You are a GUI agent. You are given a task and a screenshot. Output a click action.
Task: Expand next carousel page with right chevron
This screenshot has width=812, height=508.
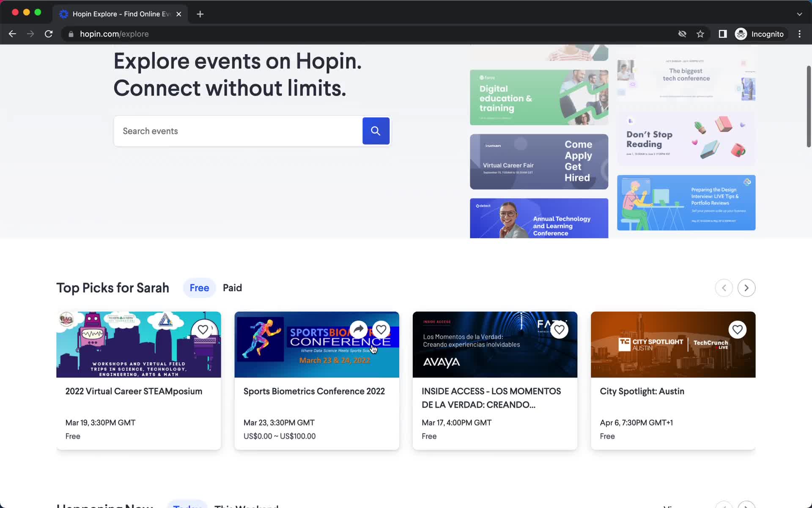[746, 287]
